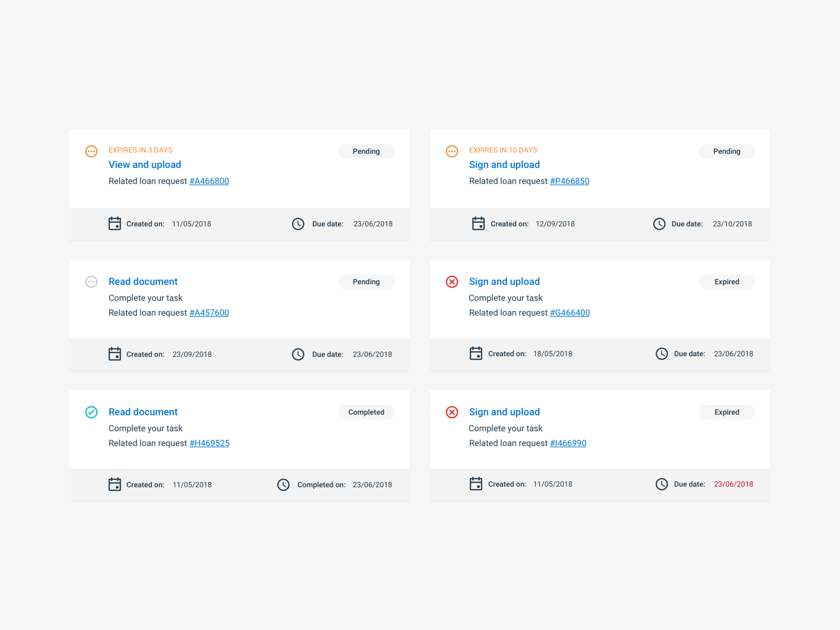Click the gray pending icon beside Read document
Viewport: 840px width, 630px height.
[x=91, y=282]
